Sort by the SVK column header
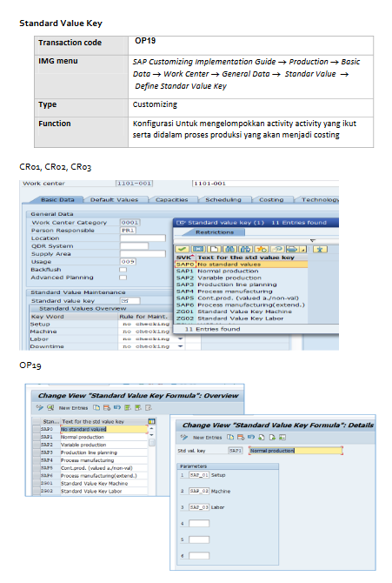The image size is (392, 583). click(184, 258)
